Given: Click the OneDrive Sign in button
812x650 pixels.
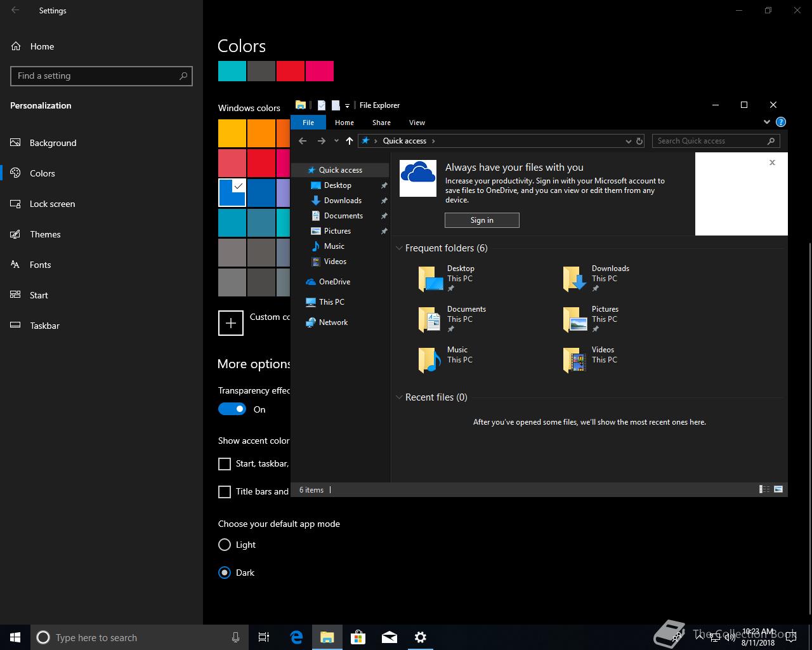Looking at the screenshot, I should tap(482, 220).
